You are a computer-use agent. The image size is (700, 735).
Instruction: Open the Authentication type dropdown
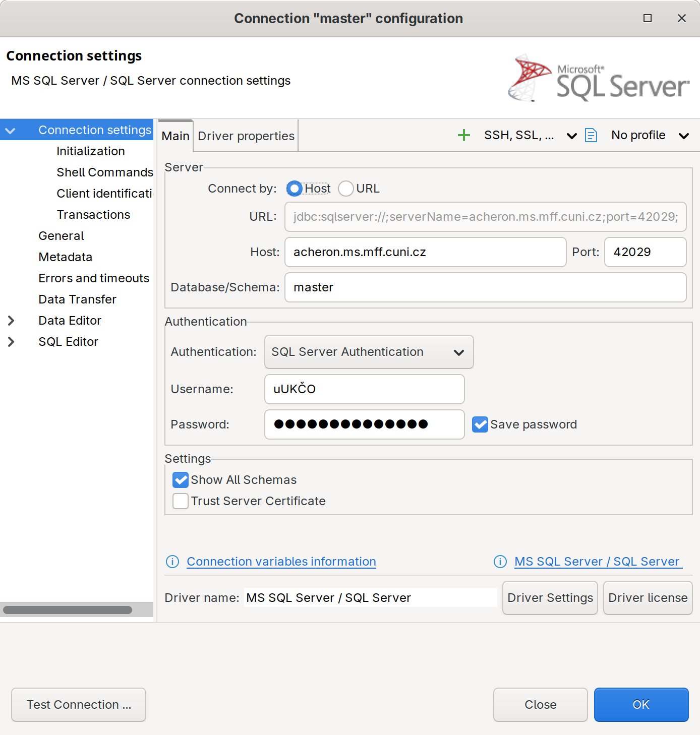(369, 352)
